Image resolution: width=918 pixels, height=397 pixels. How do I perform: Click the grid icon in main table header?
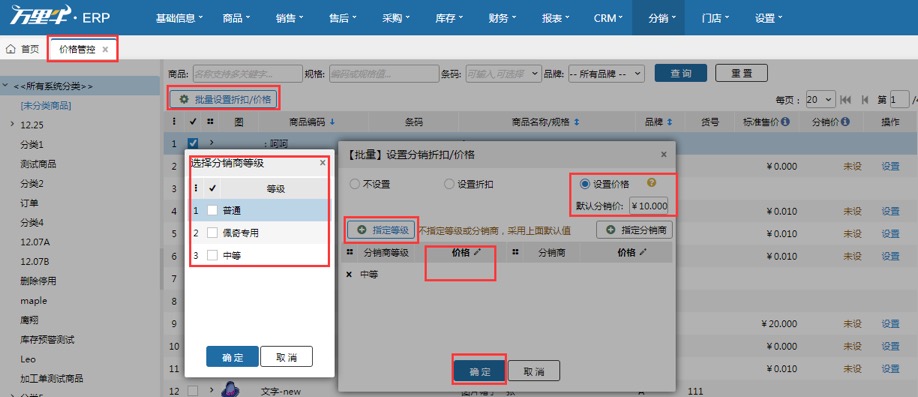tap(210, 122)
